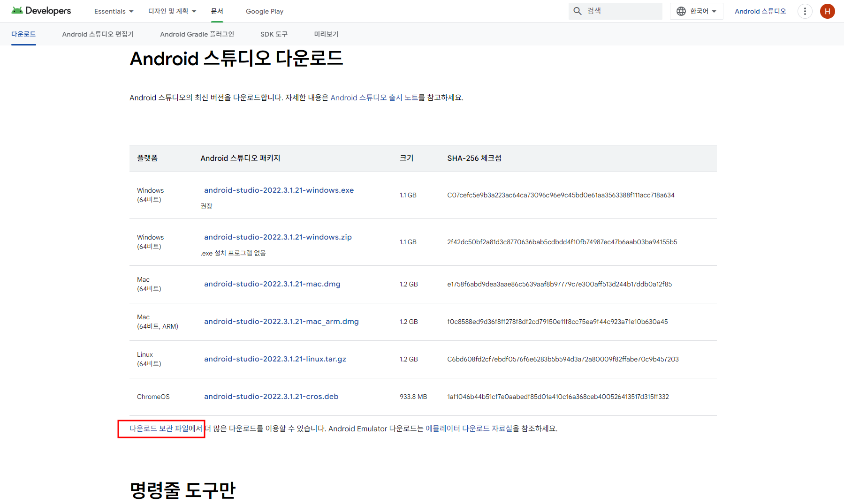Click the Mac (64비트, ARM) platform cell

[158, 322]
